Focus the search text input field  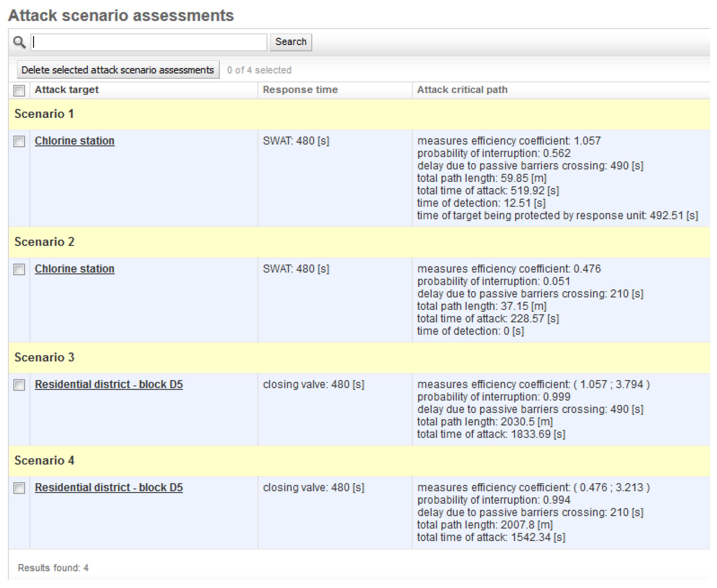tap(149, 42)
